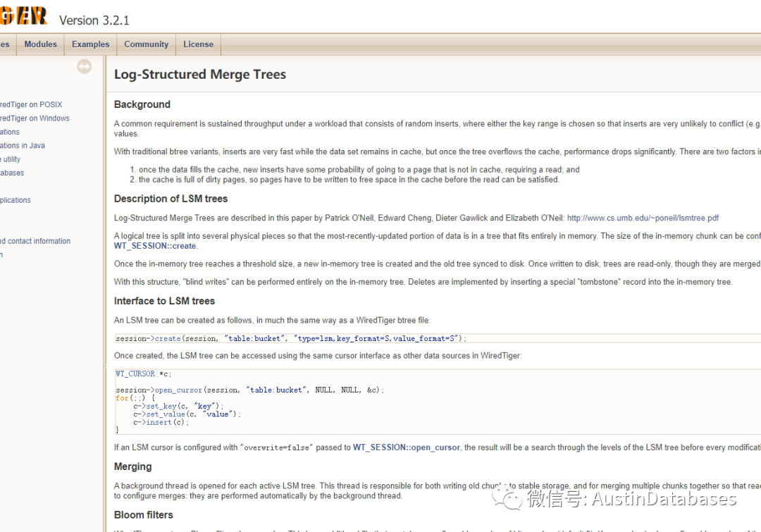Go to the Community tab

click(146, 44)
